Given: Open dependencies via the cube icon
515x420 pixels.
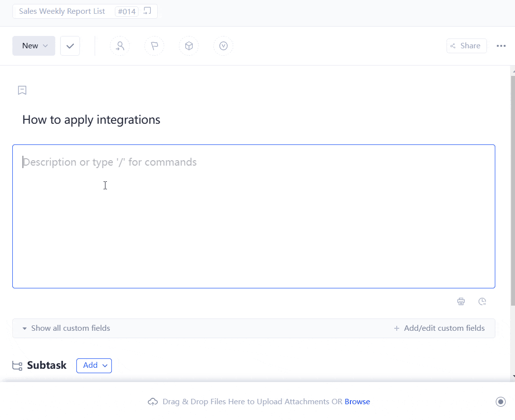Looking at the screenshot, I should pos(189,45).
